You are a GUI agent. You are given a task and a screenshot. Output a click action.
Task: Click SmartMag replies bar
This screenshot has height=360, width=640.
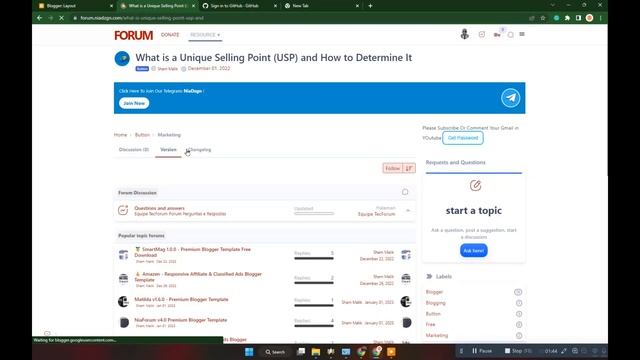point(314,258)
